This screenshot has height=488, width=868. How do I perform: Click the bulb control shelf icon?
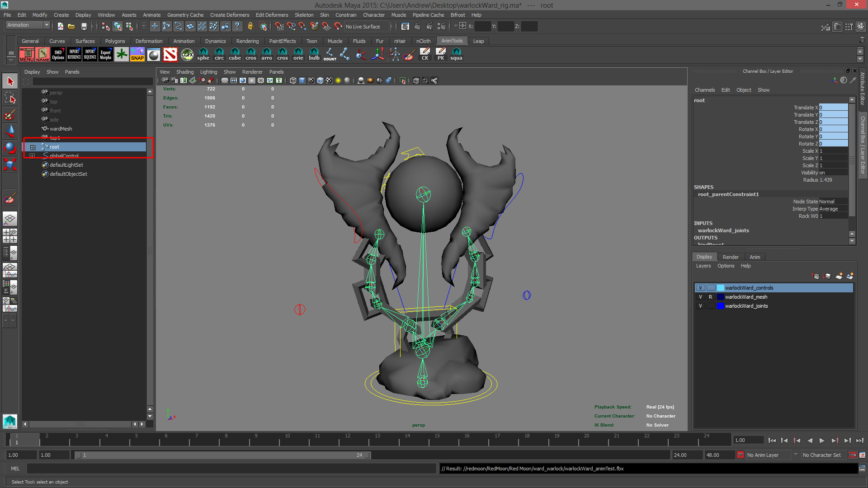314,54
